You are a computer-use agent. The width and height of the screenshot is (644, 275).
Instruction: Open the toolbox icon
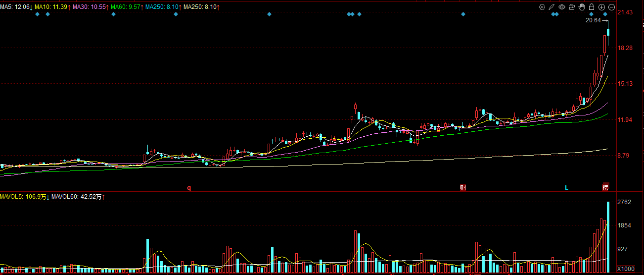572,7
